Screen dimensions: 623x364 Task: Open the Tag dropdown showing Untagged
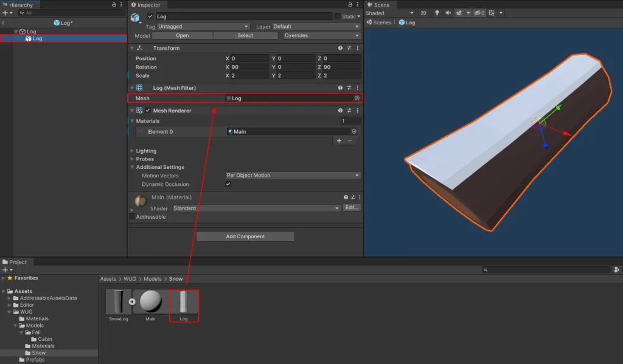203,27
